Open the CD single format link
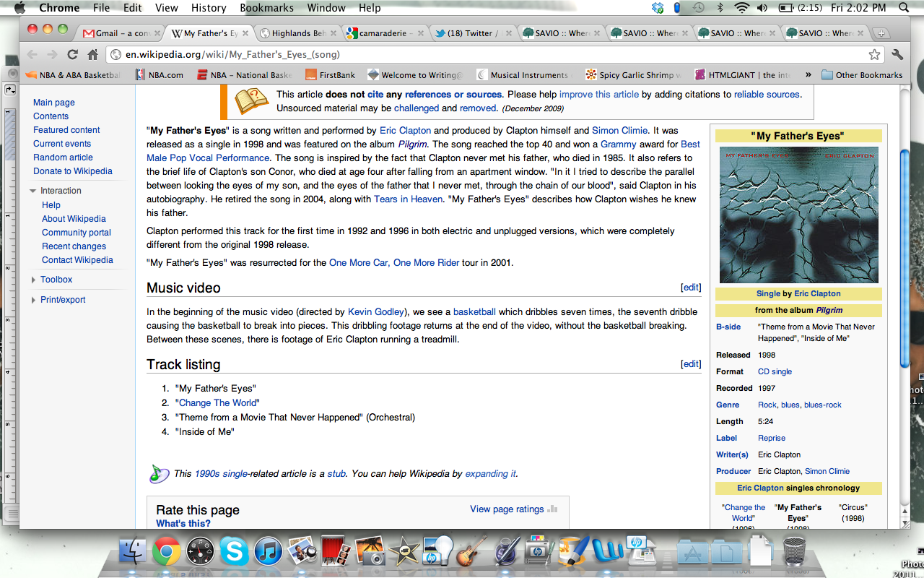The height and width of the screenshot is (578, 924). pos(775,371)
